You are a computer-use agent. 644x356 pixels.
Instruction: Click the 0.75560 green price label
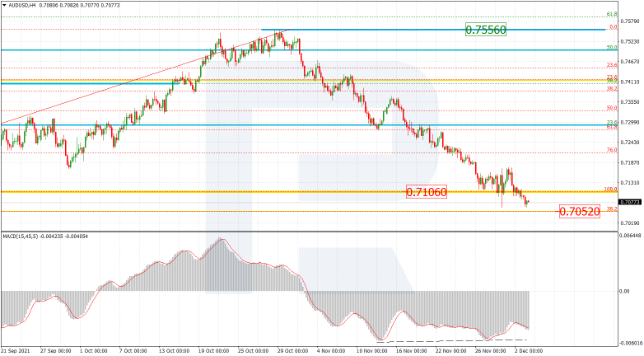click(485, 30)
